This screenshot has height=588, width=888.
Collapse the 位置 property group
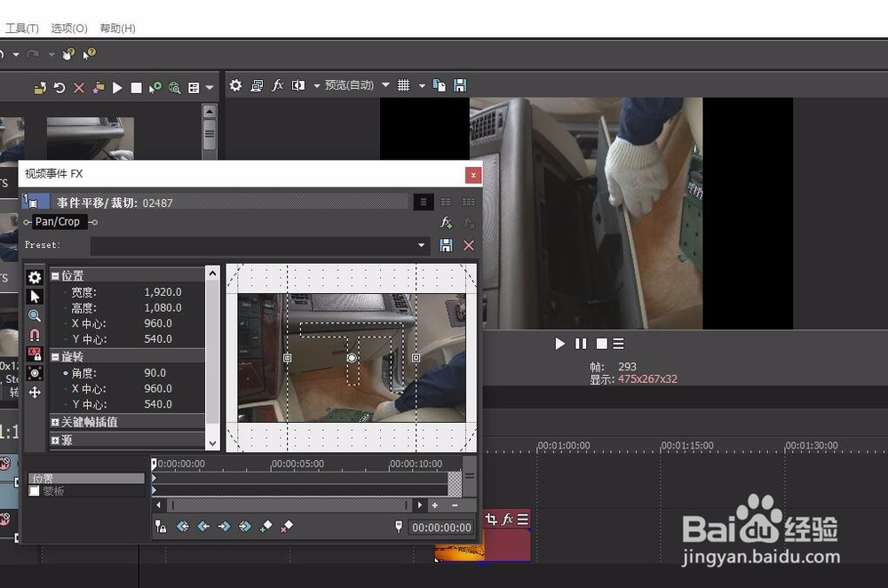(x=55, y=276)
